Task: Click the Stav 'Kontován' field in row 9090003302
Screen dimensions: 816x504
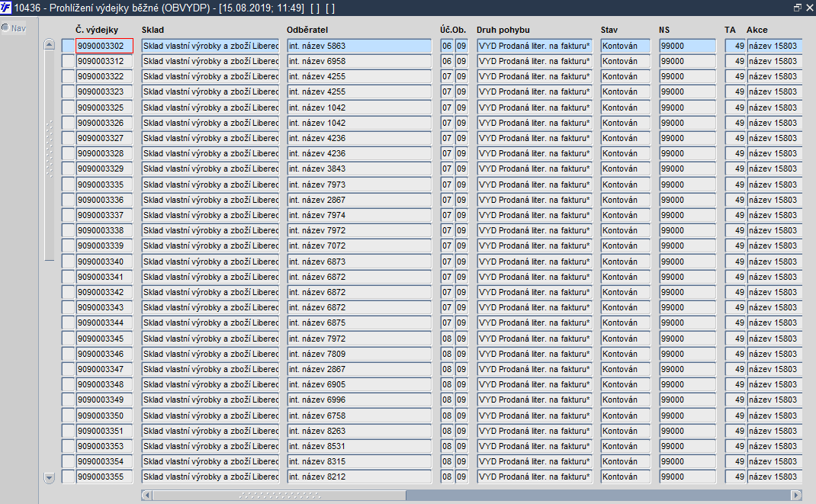Action: [x=625, y=46]
